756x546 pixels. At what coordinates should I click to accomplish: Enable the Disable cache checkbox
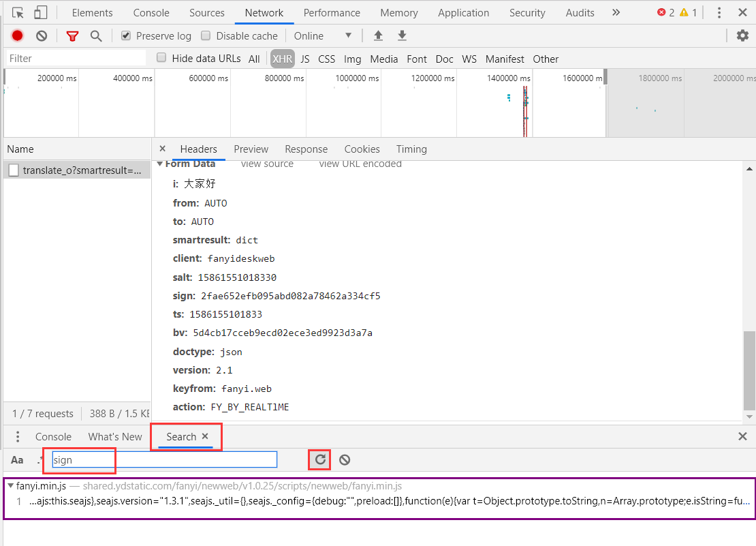(x=206, y=35)
